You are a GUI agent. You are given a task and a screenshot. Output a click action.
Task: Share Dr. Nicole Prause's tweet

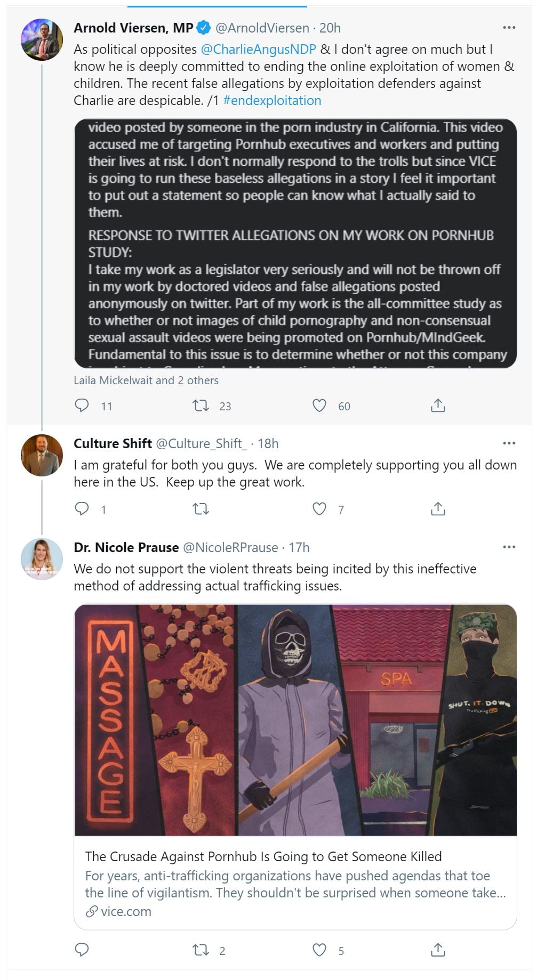pos(437,950)
